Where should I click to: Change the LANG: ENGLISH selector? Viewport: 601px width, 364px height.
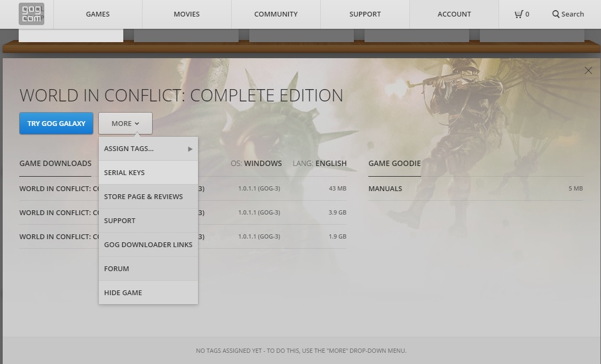coord(320,163)
